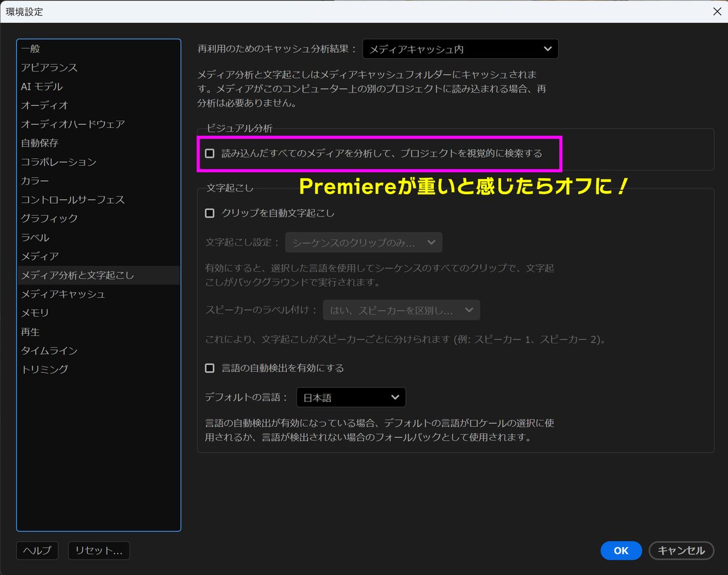Dismiss the dialog with キャンセル
The width and height of the screenshot is (728, 575).
coord(681,551)
